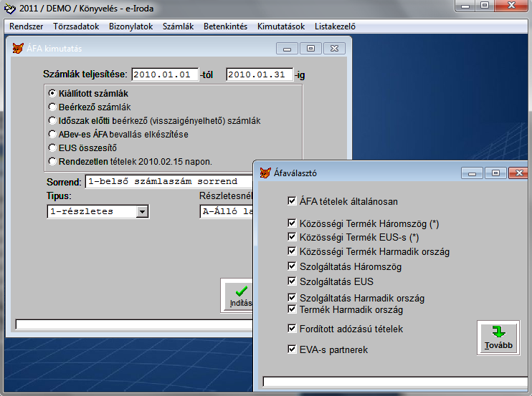The image size is (532, 396).
Task: Toggle Fordított adózású tételek checkbox
Action: [x=292, y=329]
